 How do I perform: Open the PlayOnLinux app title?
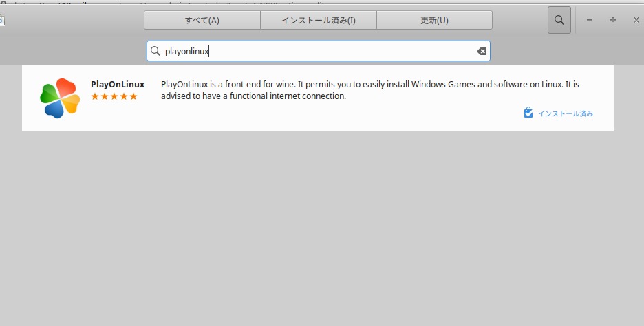tap(118, 84)
